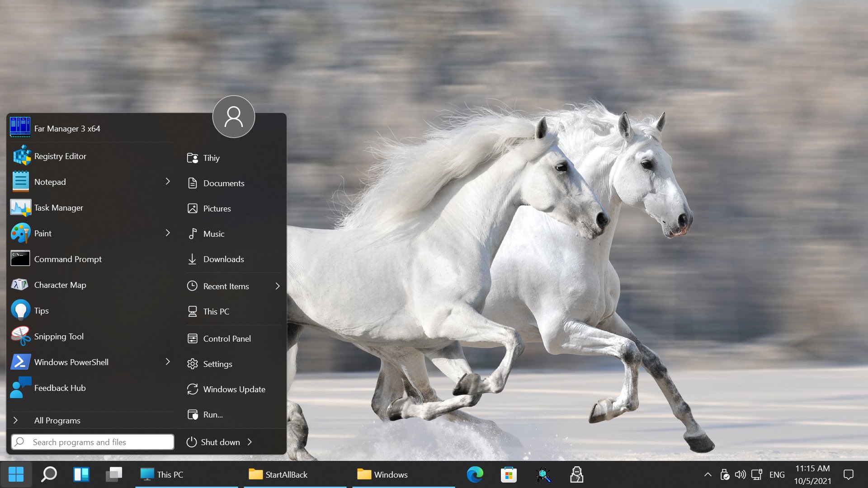868x488 pixels.
Task: Open Windows PowerShell
Action: click(x=71, y=361)
